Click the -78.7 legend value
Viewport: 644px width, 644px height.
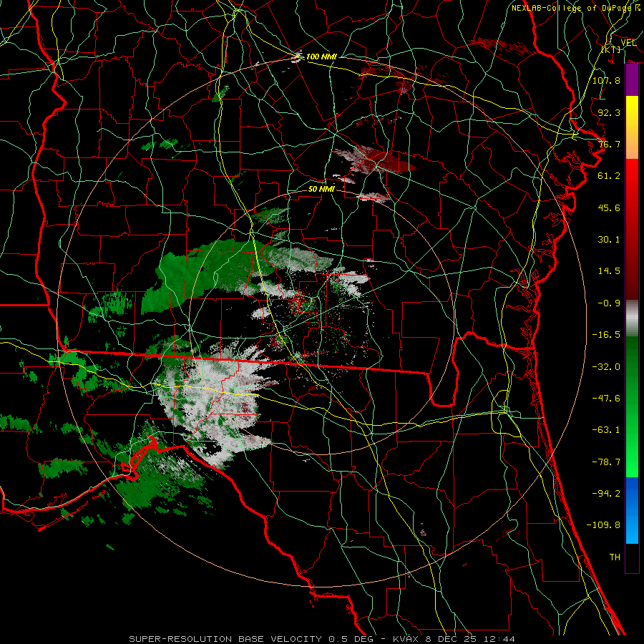[x=606, y=462]
